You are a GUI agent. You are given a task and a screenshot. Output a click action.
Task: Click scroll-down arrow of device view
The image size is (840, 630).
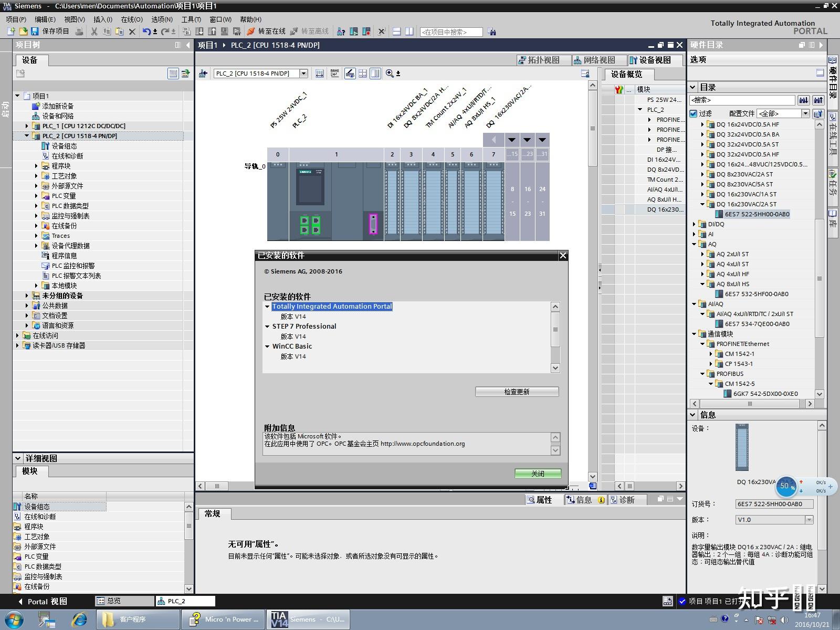pos(592,477)
